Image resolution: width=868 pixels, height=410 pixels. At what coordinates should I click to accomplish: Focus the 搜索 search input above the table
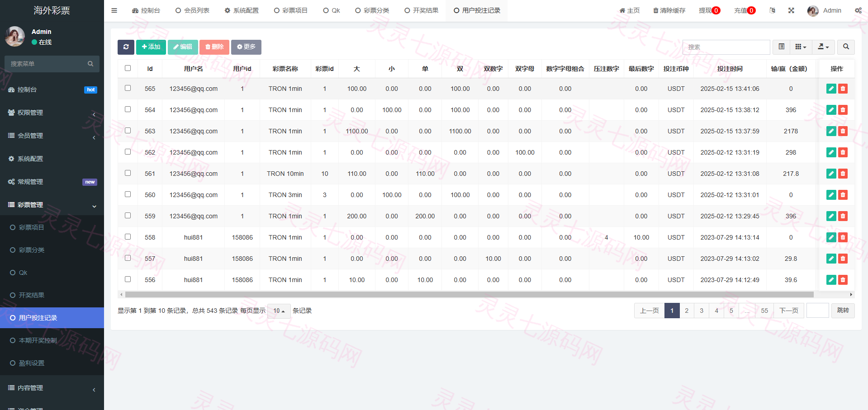[726, 47]
